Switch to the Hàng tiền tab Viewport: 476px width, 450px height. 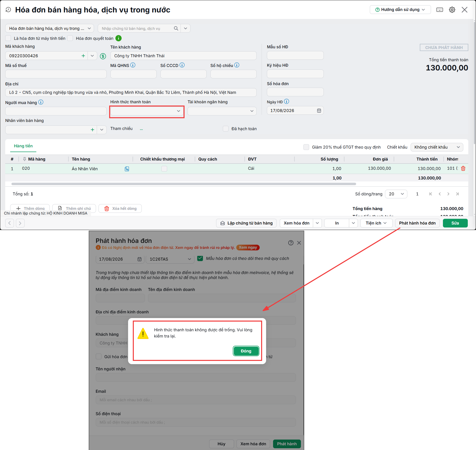(23, 146)
